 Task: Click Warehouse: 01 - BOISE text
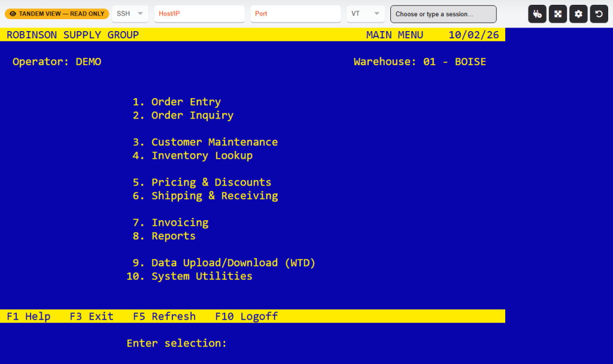pos(420,62)
